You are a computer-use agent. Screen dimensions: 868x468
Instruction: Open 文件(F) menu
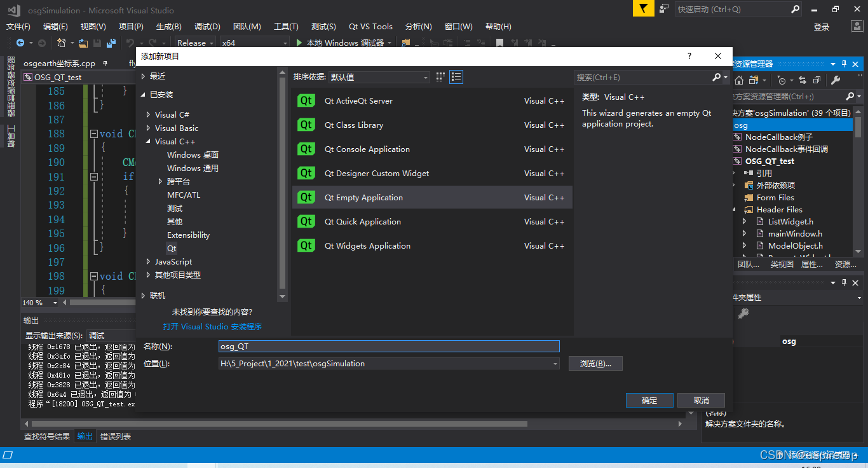click(x=18, y=26)
